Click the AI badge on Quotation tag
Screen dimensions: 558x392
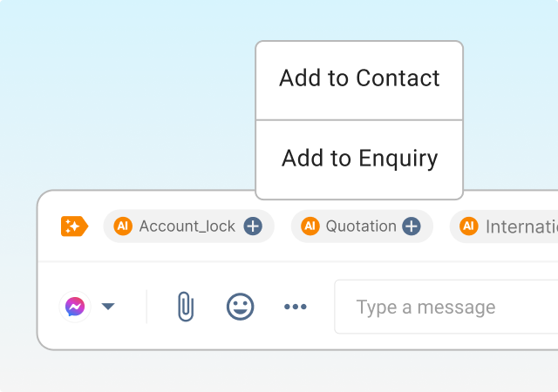tap(310, 226)
